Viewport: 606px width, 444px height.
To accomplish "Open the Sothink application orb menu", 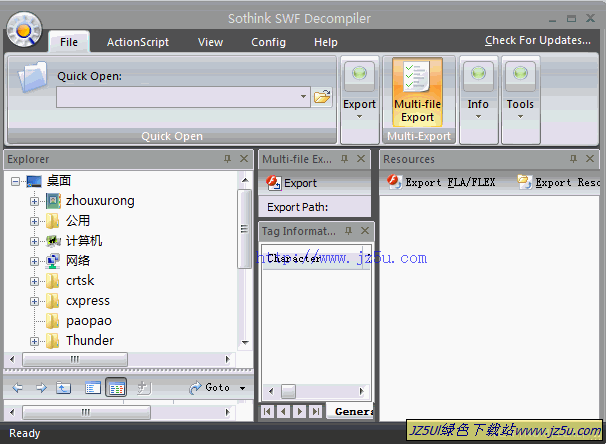I will 24,30.
